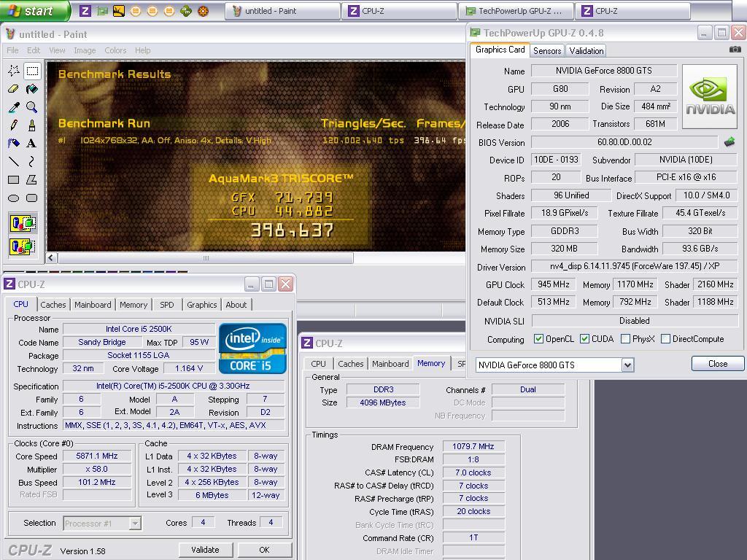This screenshot has height=560, width=747.
Task: Open the graphics card selection dropdown in GPU-Z
Action: 628,365
